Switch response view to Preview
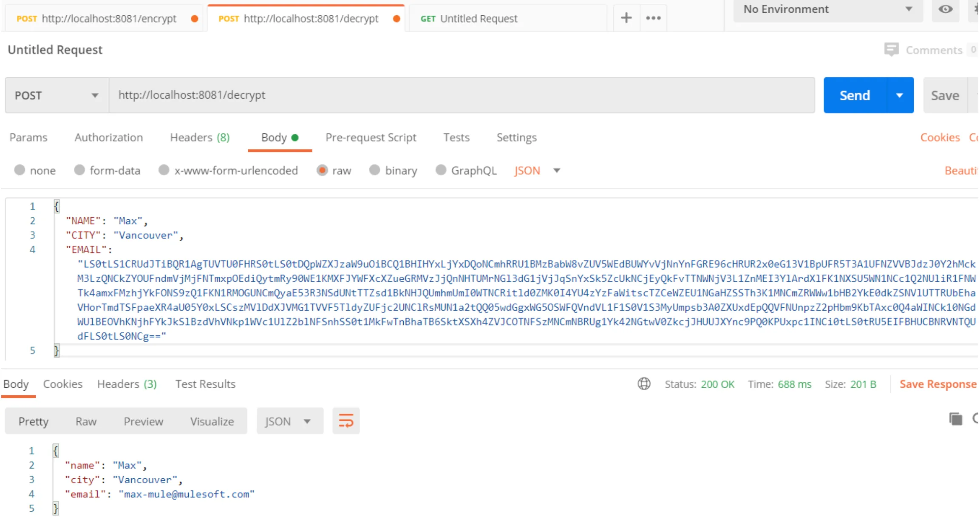The image size is (980, 522). pos(143,421)
